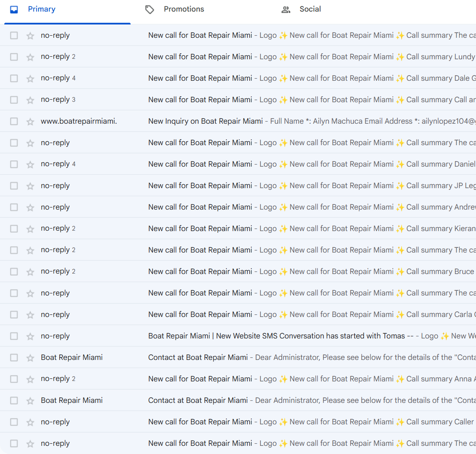Star the email with Carla call summary

[30, 314]
